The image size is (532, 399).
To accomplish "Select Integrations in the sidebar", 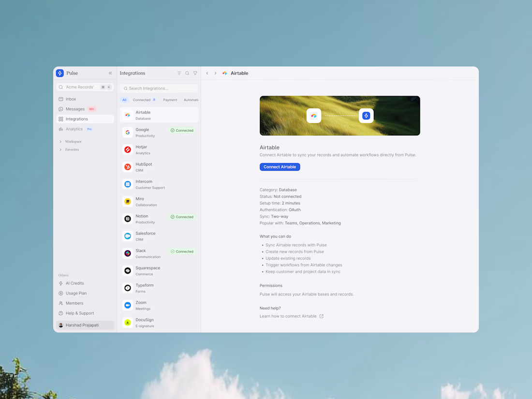I will (x=85, y=119).
